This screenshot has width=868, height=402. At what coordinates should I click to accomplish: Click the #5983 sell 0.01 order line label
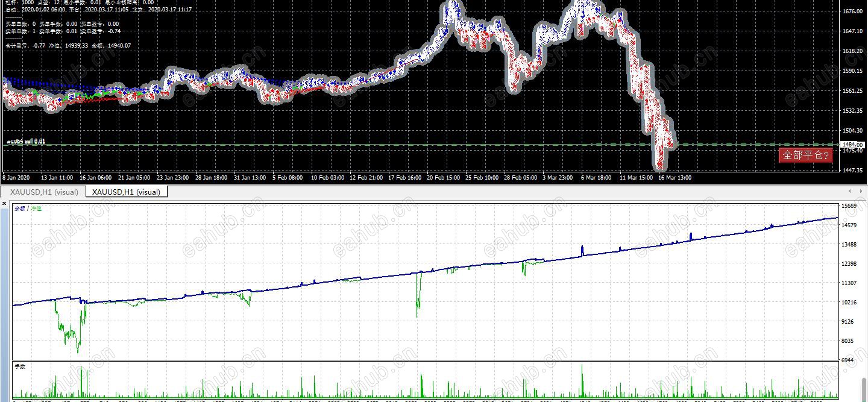pyautogui.click(x=25, y=142)
